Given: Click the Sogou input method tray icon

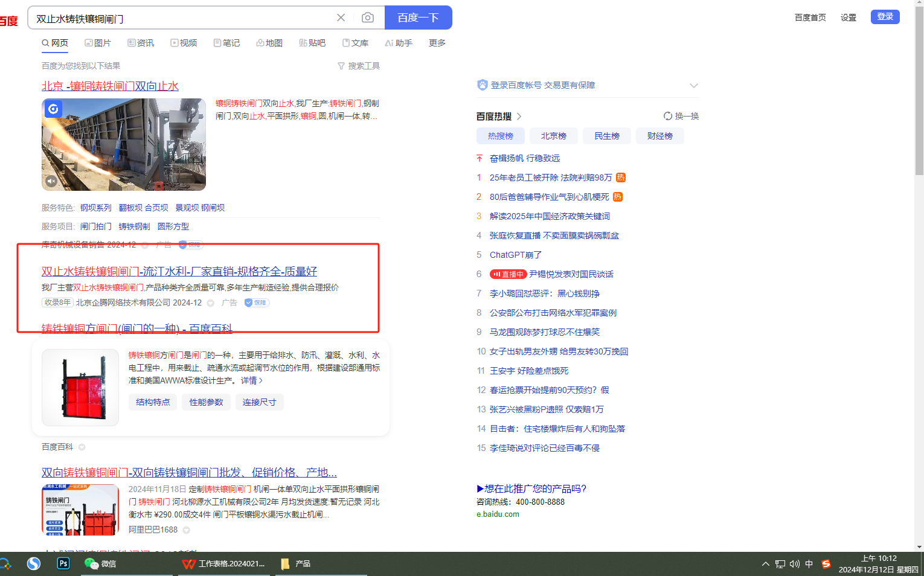Looking at the screenshot, I should [x=826, y=564].
